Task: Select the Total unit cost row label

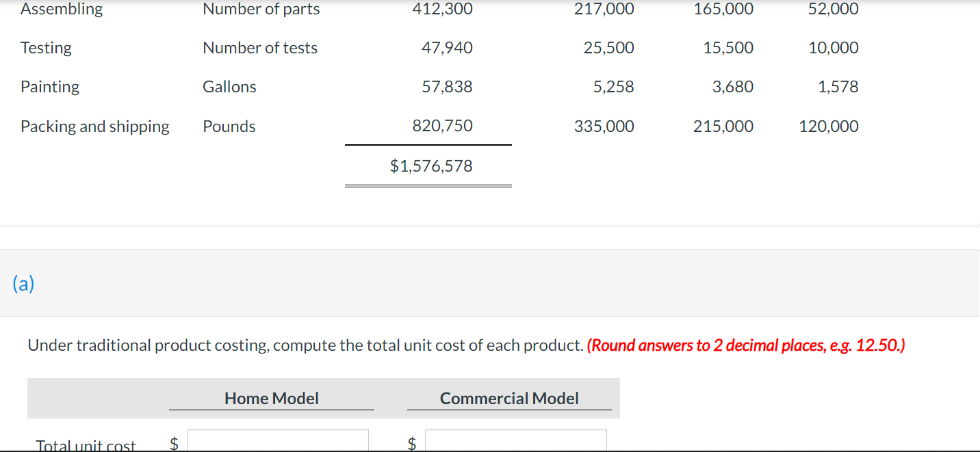Action: pos(86,444)
